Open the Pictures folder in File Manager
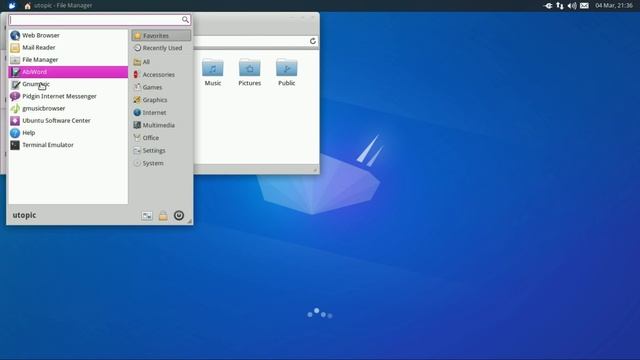Screen dimensions: 640x360 [249, 73]
